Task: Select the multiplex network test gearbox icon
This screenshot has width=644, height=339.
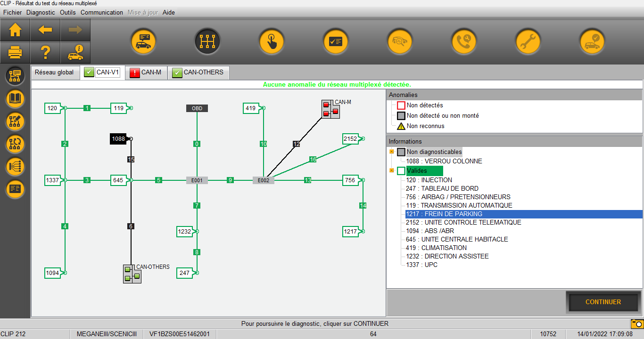Action: click(207, 41)
